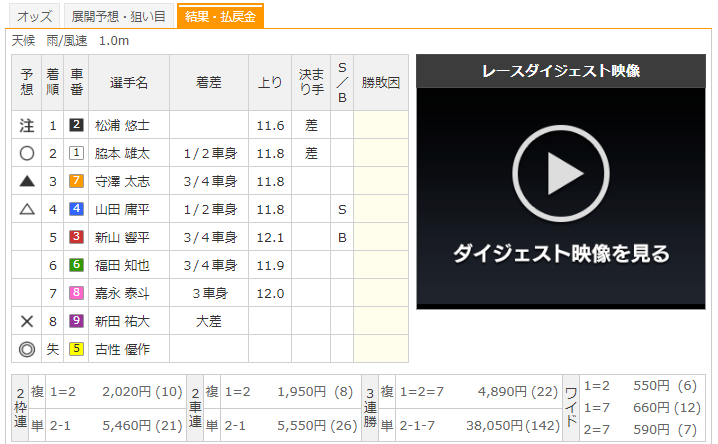Click the ◎ prediction mark for 古性
This screenshot has height=444, width=718.
click(27, 349)
